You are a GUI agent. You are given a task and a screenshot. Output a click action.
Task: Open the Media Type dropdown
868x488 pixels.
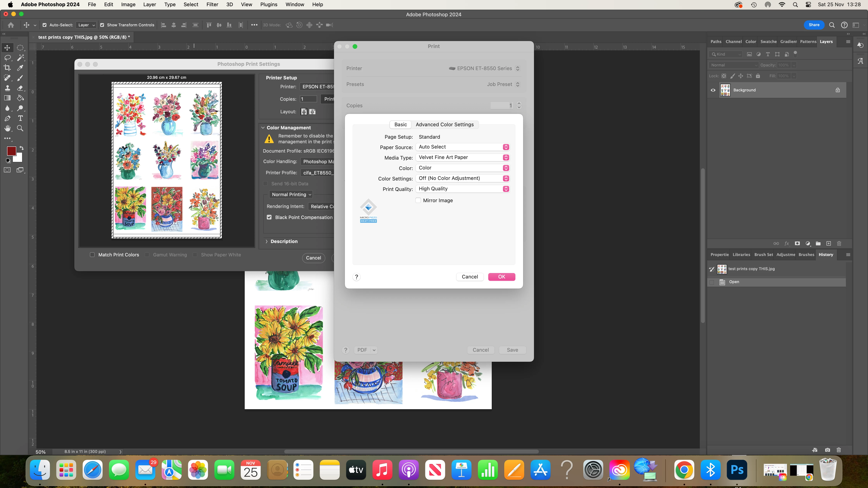(x=462, y=157)
